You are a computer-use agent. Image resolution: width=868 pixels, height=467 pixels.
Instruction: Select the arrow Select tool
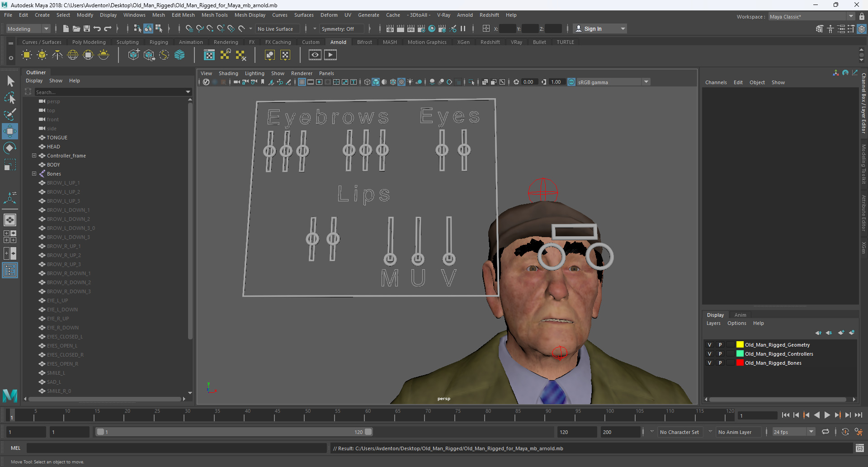pos(10,81)
